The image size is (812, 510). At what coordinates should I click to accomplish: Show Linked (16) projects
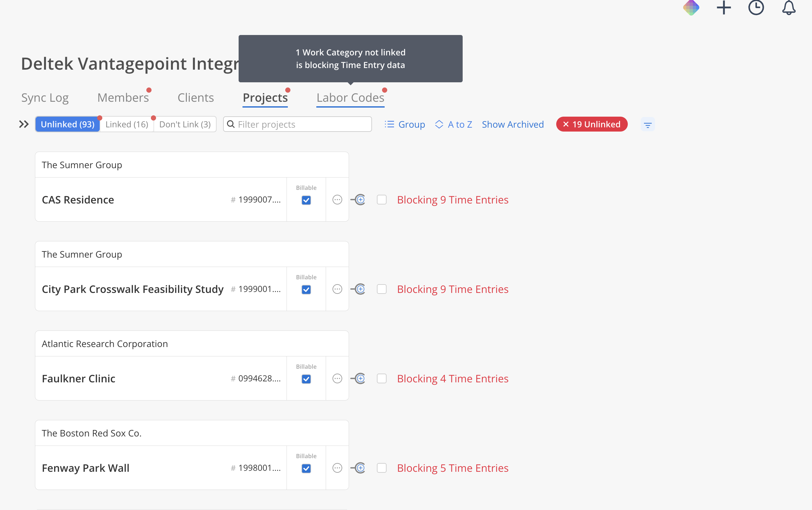pos(127,124)
